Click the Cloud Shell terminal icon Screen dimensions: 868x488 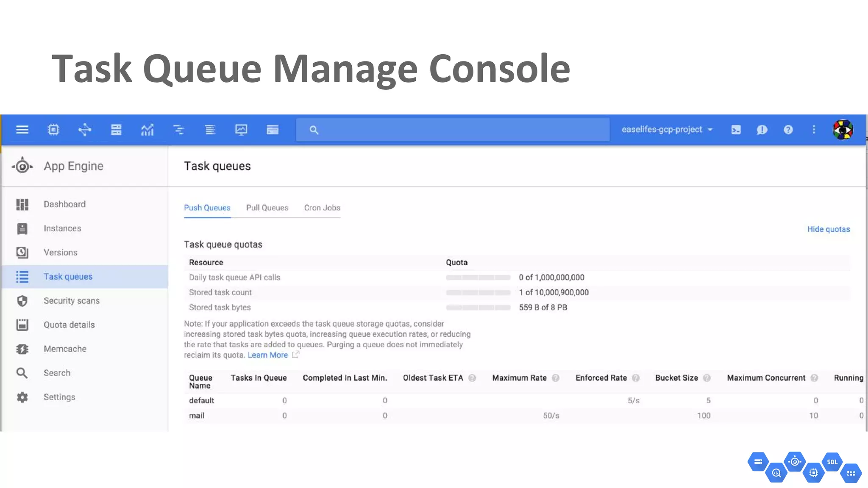point(736,130)
